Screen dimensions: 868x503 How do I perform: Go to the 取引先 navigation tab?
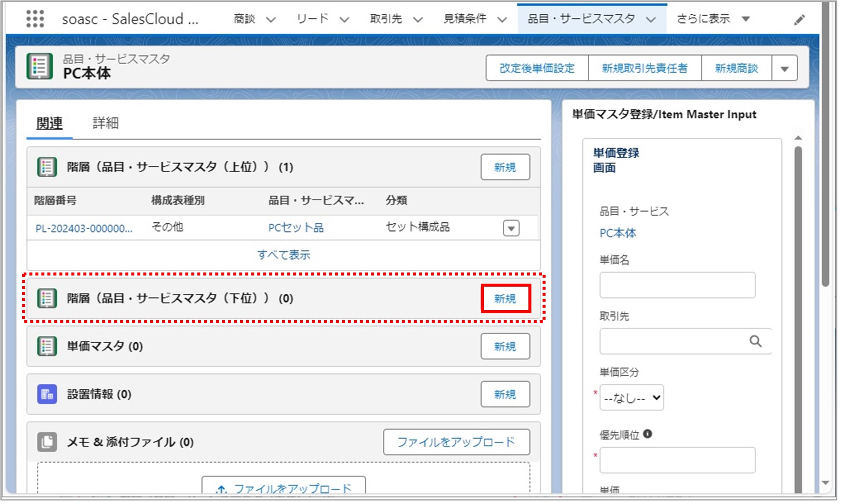coord(386,19)
